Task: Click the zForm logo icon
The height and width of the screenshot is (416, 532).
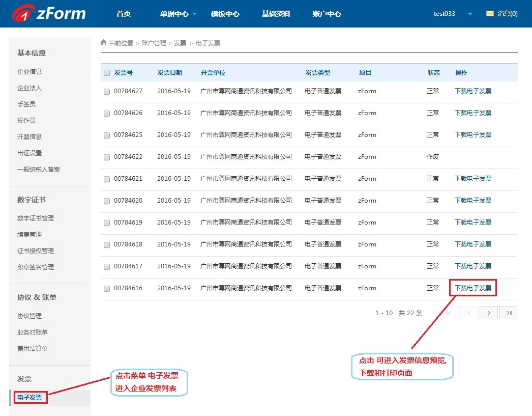Action: click(23, 14)
